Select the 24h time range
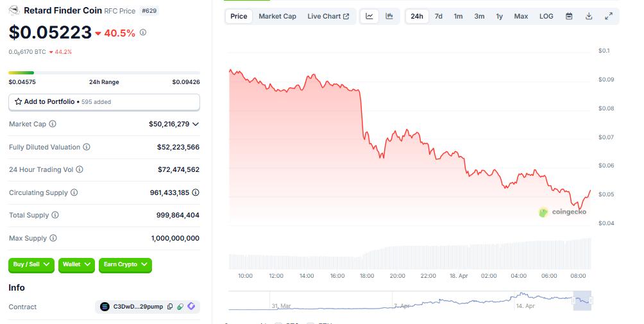644x324 pixels. (417, 16)
